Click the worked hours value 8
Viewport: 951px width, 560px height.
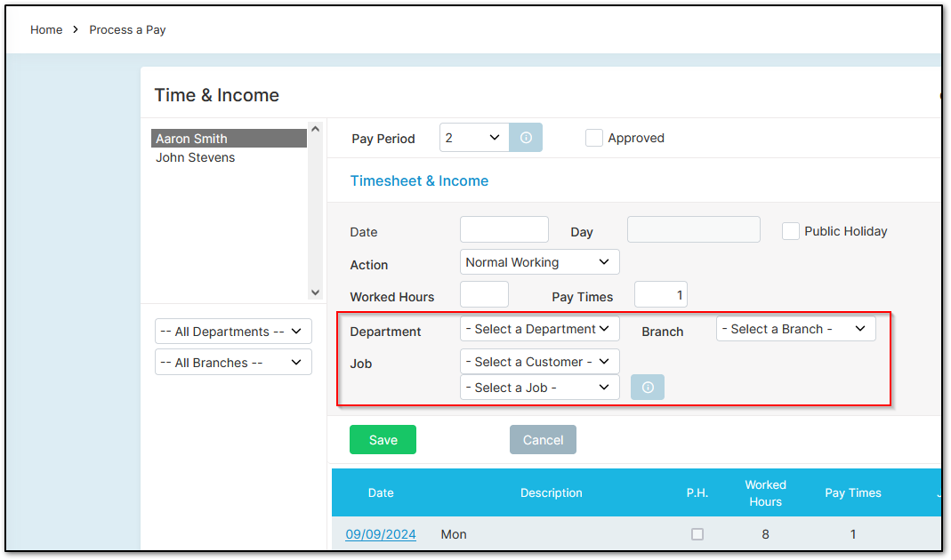pyautogui.click(x=765, y=534)
